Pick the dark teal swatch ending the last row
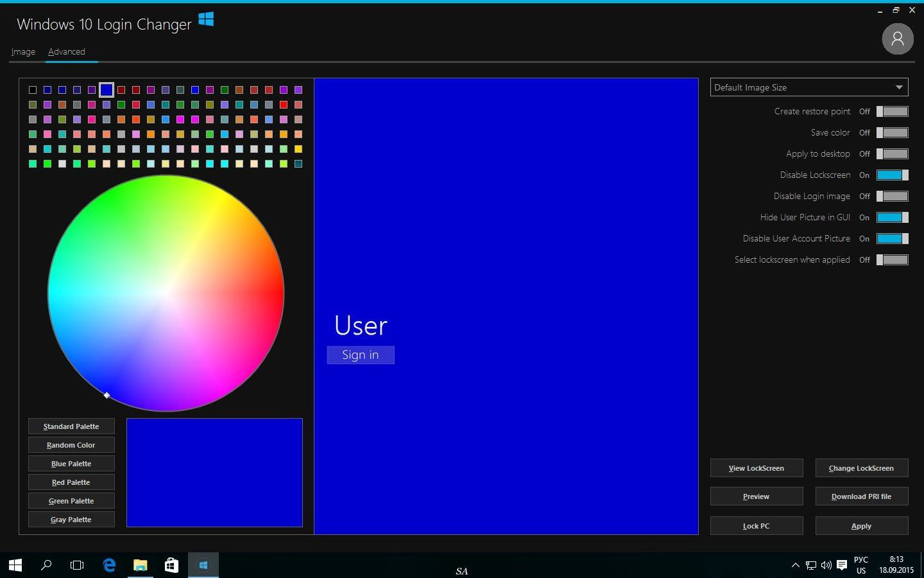Screen dimensions: 924x578 (298, 164)
